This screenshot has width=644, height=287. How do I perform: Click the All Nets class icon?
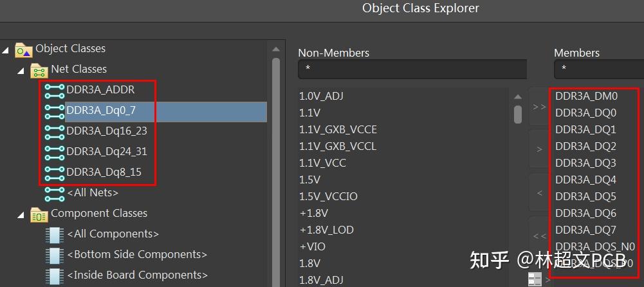(x=54, y=192)
